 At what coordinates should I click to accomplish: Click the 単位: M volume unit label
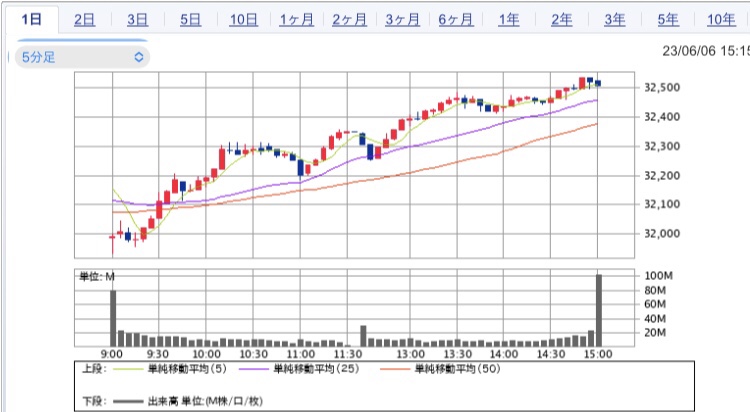pyautogui.click(x=96, y=277)
